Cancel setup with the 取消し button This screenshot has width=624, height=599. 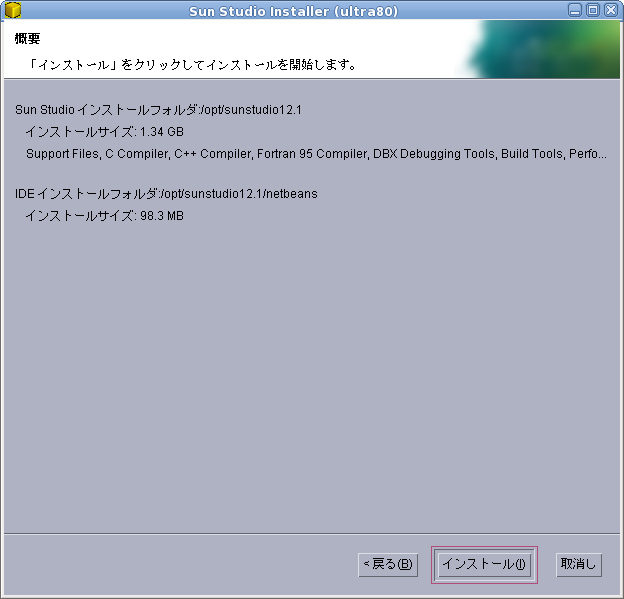click(x=579, y=564)
